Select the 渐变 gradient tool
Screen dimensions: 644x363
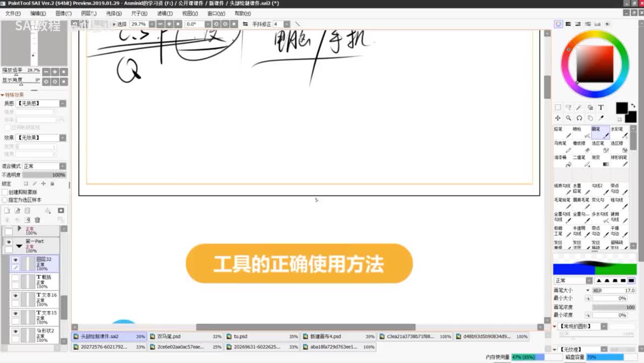(x=600, y=160)
